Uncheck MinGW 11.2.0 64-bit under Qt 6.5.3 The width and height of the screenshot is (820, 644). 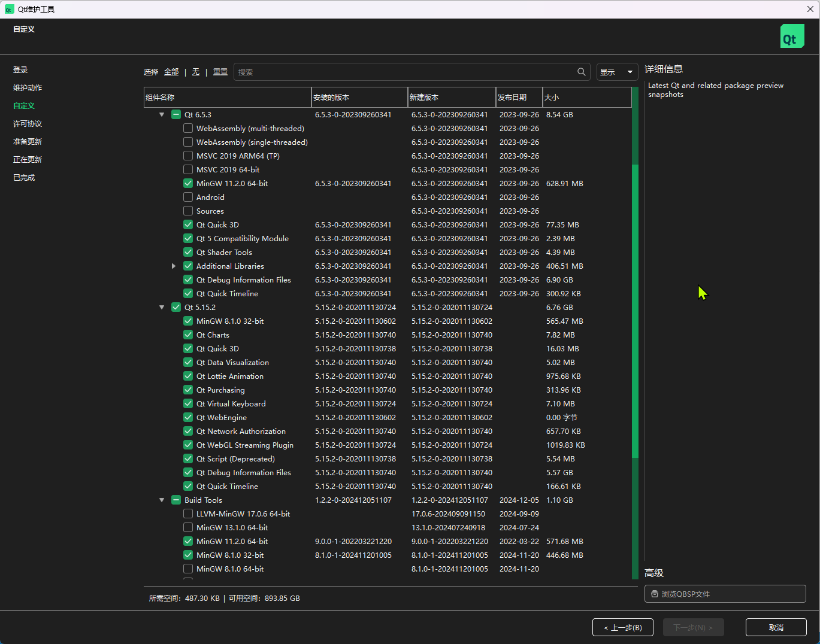tap(188, 183)
